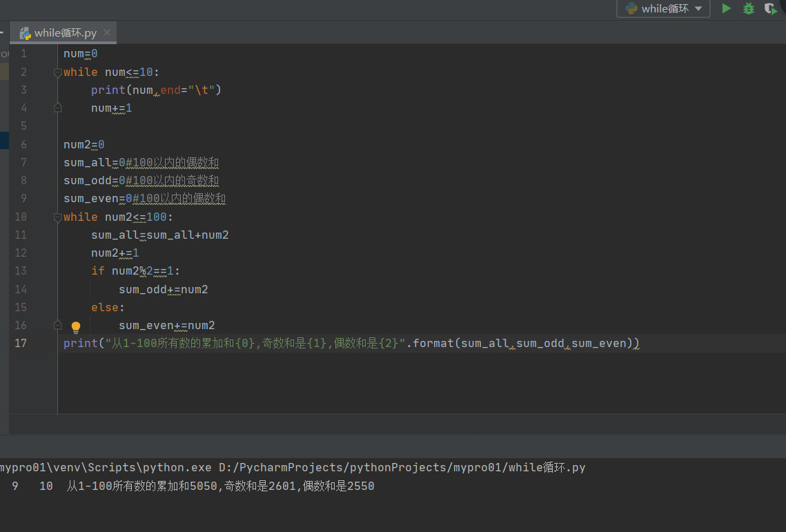
Task: Collapse the while num2<=100 block on line 10
Action: (x=58, y=217)
